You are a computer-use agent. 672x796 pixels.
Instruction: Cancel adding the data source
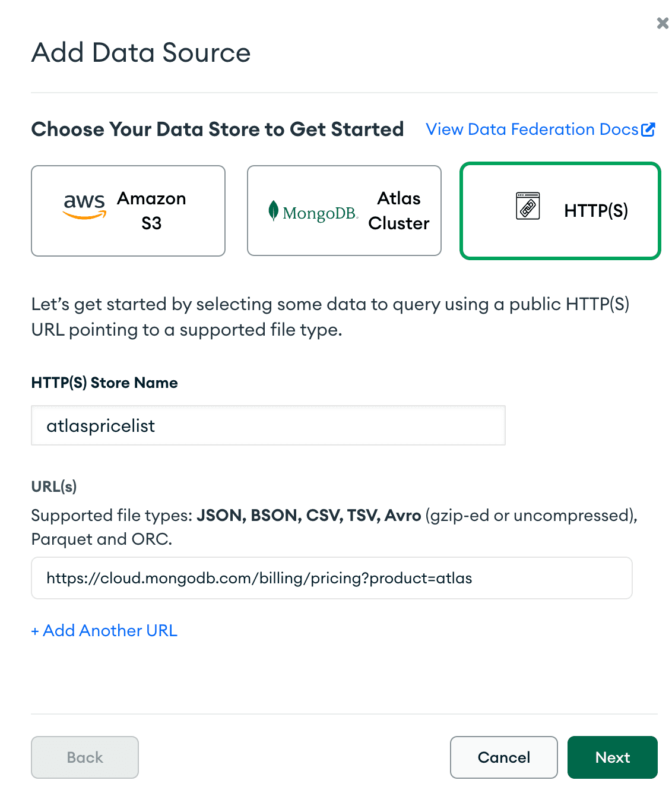coord(503,757)
